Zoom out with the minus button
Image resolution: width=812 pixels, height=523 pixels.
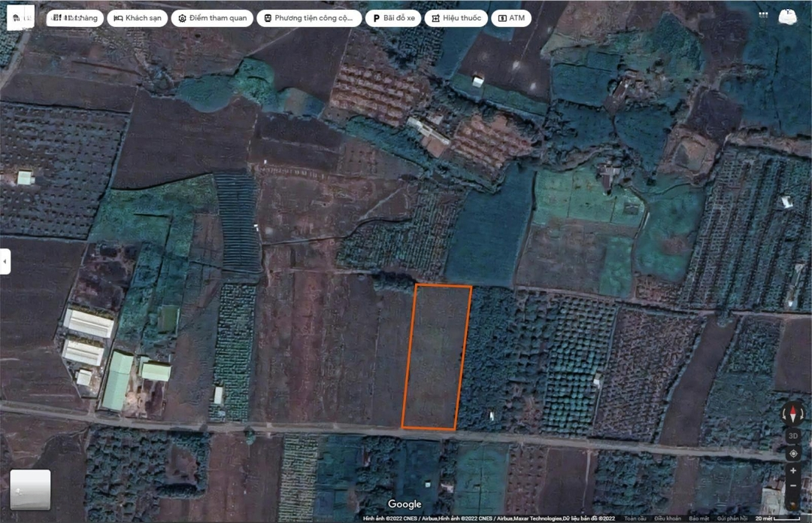[793, 487]
